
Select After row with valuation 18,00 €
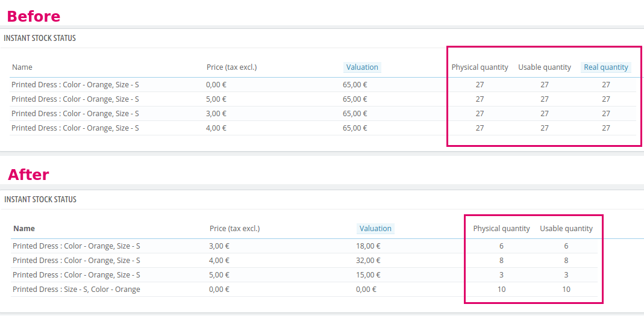304,246
